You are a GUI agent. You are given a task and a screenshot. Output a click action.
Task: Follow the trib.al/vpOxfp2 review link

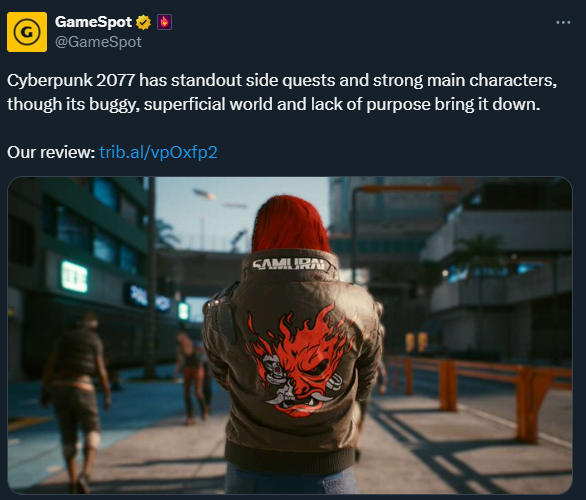tap(158, 152)
